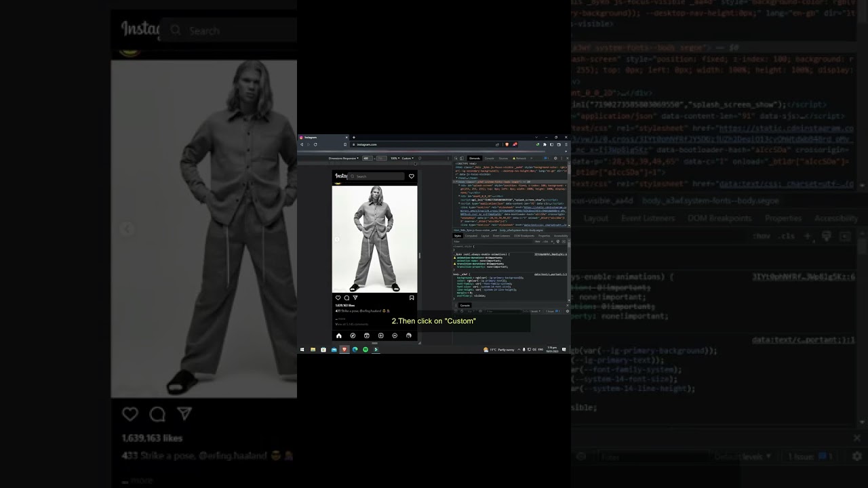Open the Accessibility tab
The width and height of the screenshot is (868, 488).
(x=561, y=236)
